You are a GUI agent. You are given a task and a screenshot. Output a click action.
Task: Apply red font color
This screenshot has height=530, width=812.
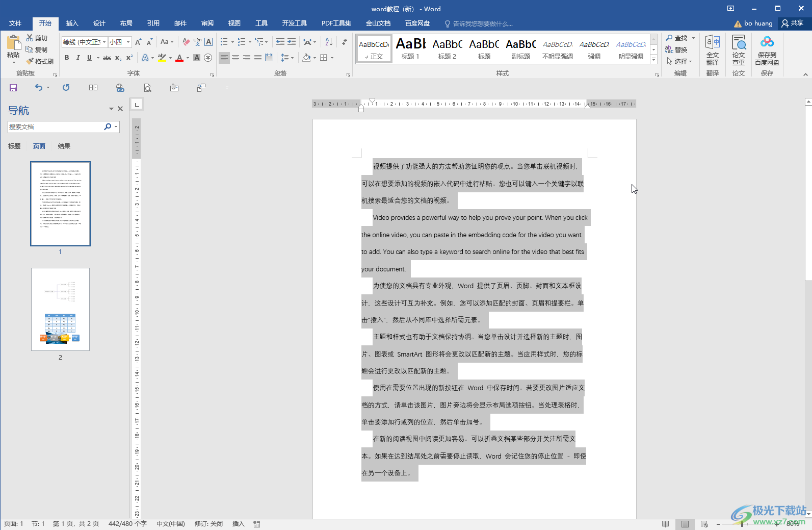(x=179, y=58)
